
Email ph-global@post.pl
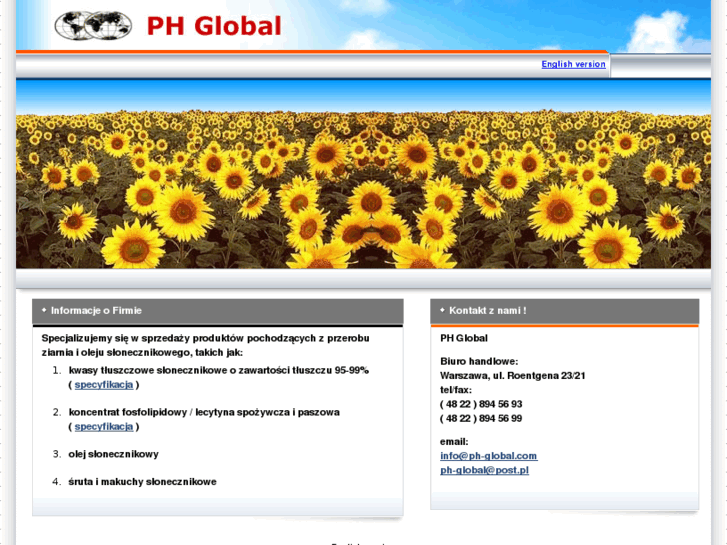click(485, 470)
